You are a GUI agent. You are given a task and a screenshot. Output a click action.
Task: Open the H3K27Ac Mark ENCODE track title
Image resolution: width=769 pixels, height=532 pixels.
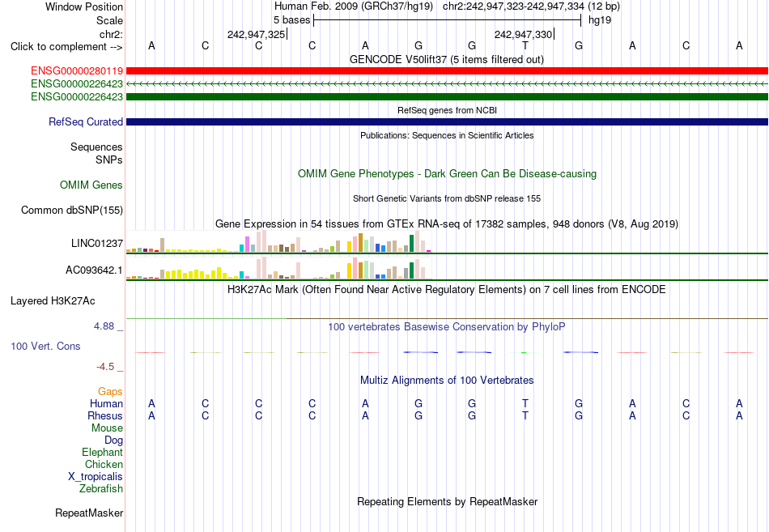pos(447,290)
